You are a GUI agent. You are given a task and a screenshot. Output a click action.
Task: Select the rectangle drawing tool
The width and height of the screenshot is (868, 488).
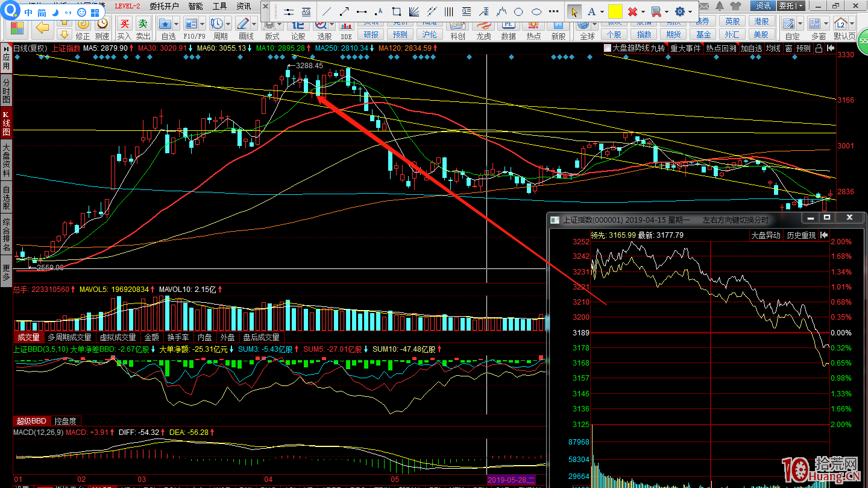pos(396,11)
